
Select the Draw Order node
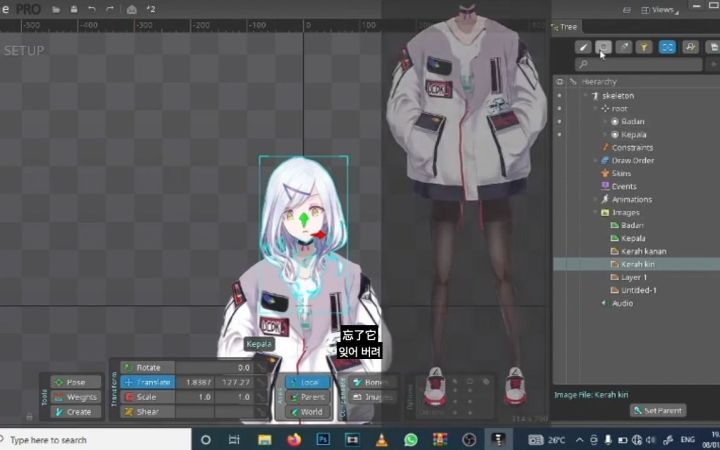point(632,160)
